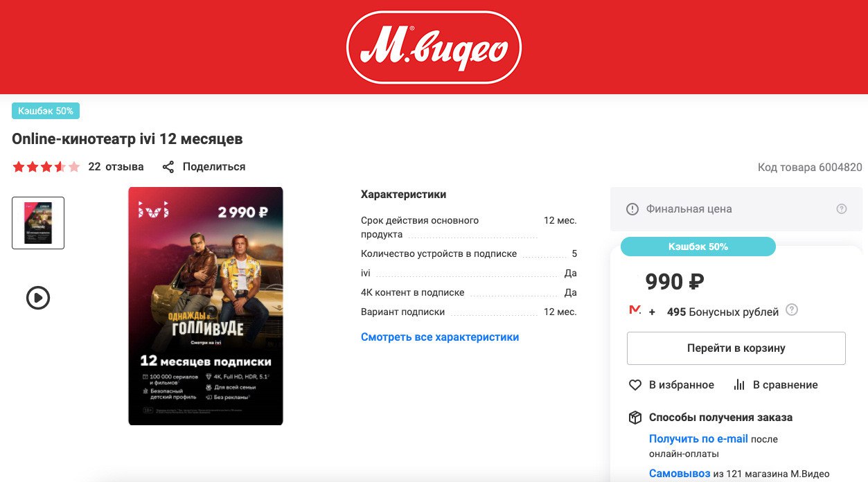The width and height of the screenshot is (868, 482).
Task: Click the bar chart icon for В сравнение
Action: pos(739,384)
